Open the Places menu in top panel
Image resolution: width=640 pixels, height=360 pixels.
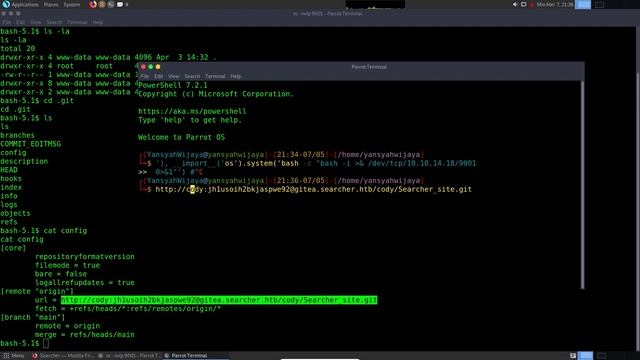pyautogui.click(x=51, y=4)
